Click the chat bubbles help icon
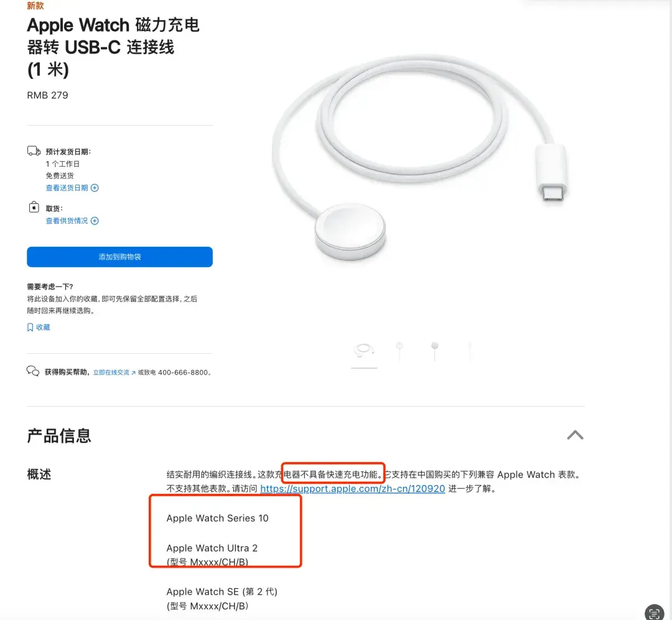This screenshot has height=620, width=672. pyautogui.click(x=33, y=371)
